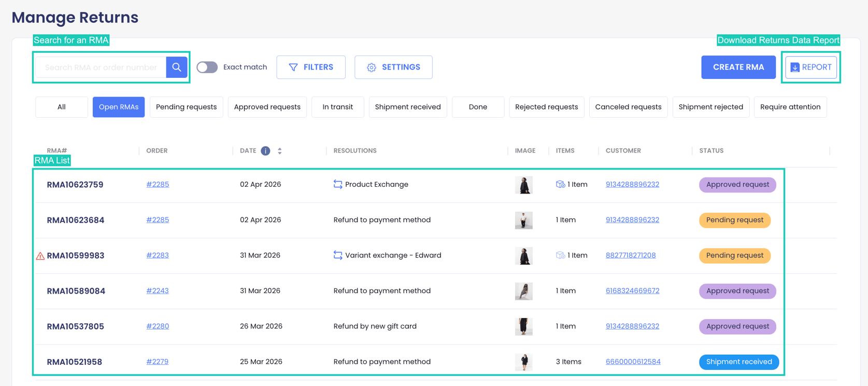View the Require attention tab
This screenshot has height=386, width=868.
pyautogui.click(x=790, y=107)
